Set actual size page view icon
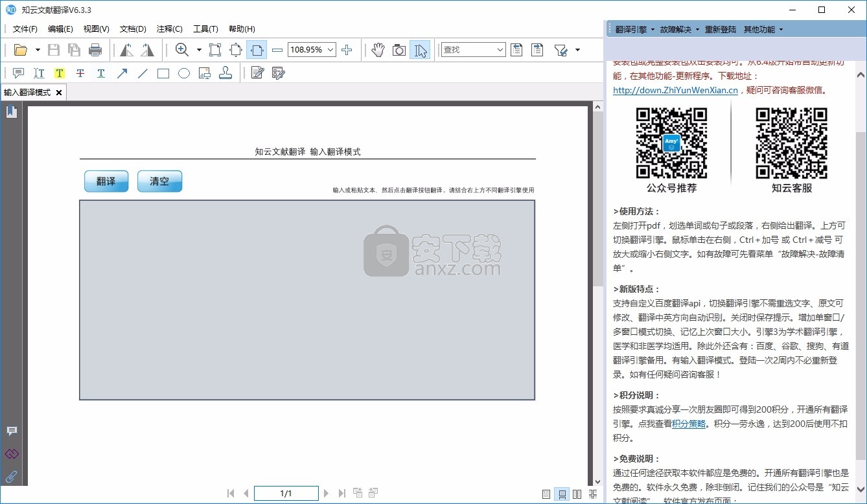The height and width of the screenshot is (504, 867). click(215, 50)
